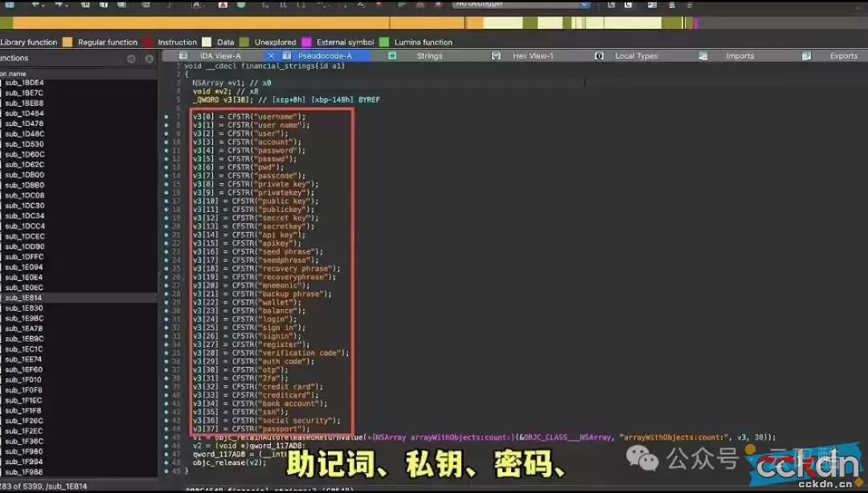
Task: Click the green icon on the Strings tab
Action: point(391,55)
